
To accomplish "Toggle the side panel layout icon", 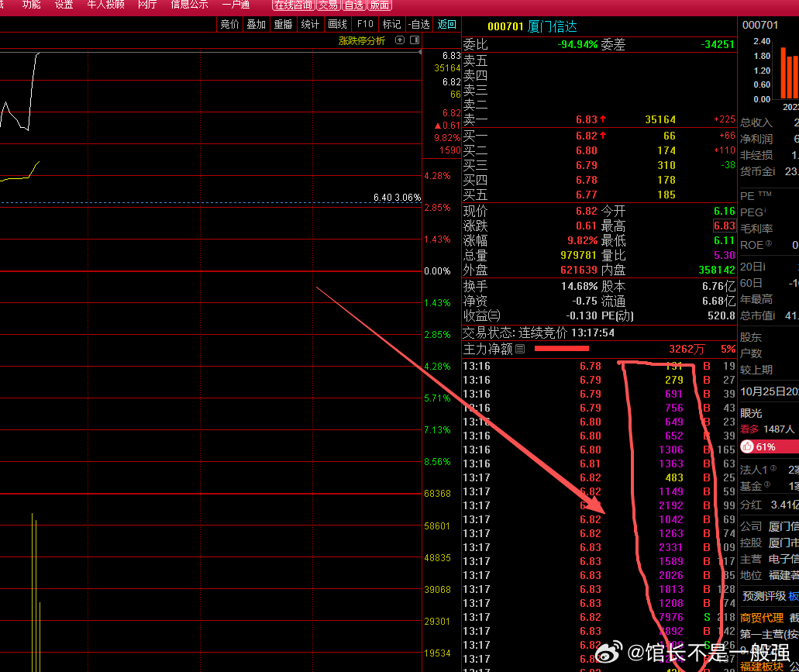I will click(415, 40).
